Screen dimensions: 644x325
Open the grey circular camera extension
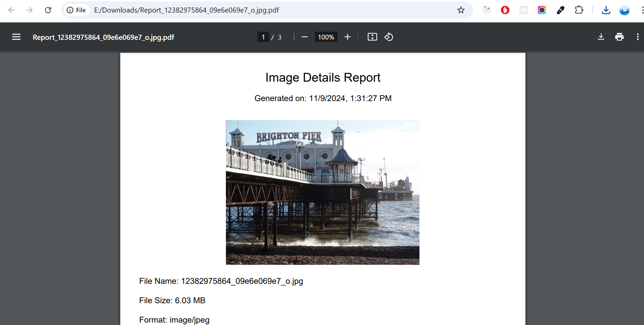click(487, 10)
